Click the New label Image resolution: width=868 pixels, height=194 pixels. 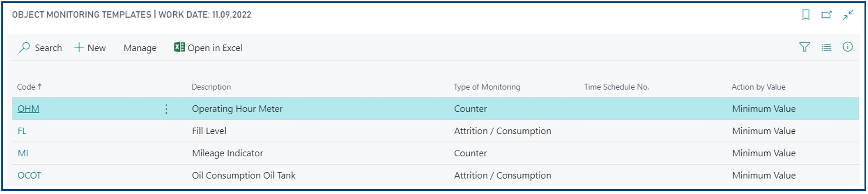(x=96, y=48)
